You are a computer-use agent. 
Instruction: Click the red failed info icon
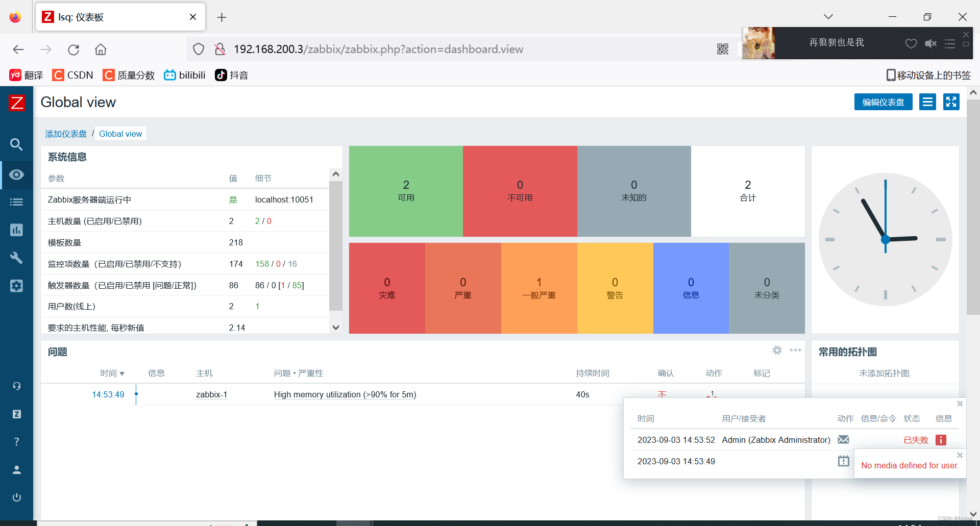coord(941,440)
